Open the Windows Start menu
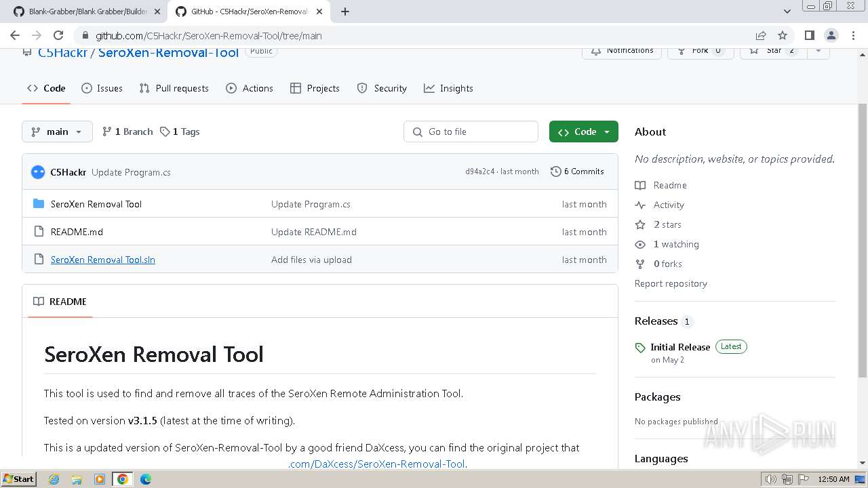868x488 pixels. click(18, 479)
